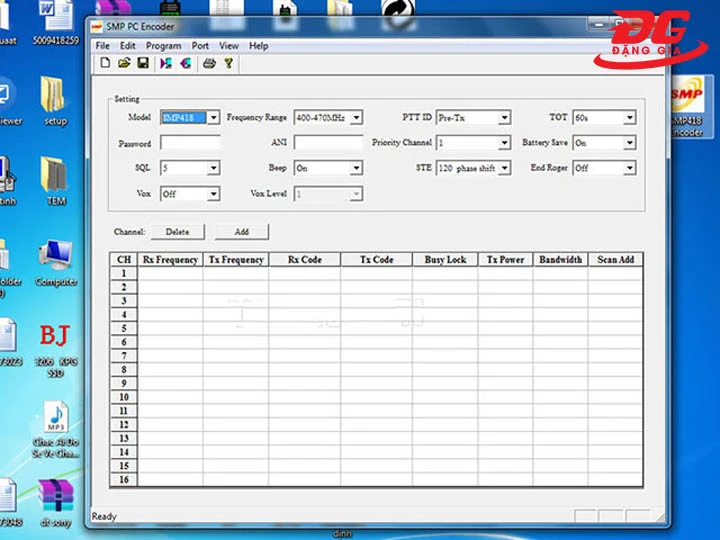Open the Computer desktop icon
This screenshot has height=540, width=720.
tap(55, 260)
